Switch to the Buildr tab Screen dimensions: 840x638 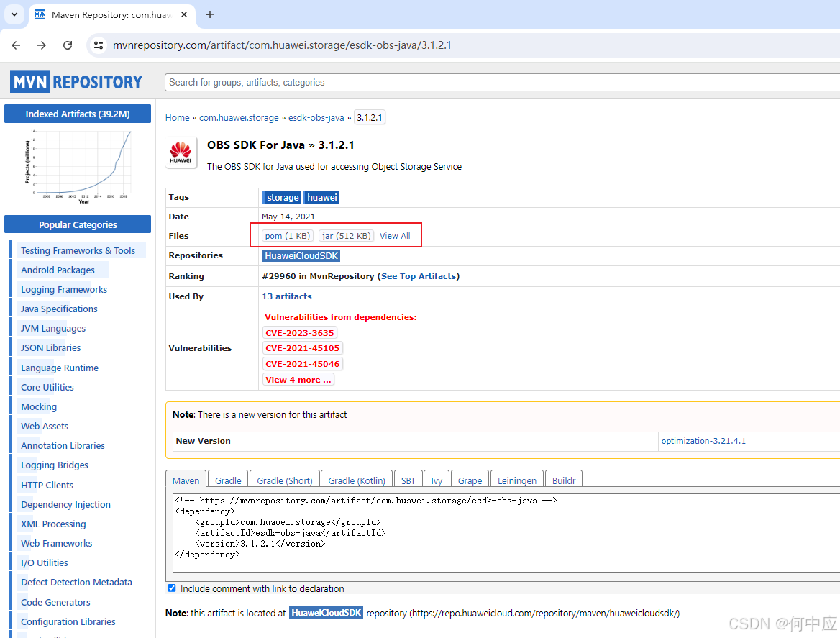click(x=564, y=480)
